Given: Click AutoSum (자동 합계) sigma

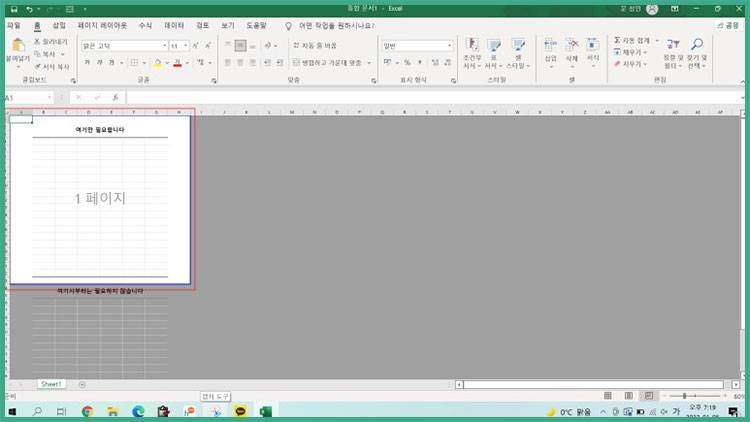Looking at the screenshot, I should 632,40.
